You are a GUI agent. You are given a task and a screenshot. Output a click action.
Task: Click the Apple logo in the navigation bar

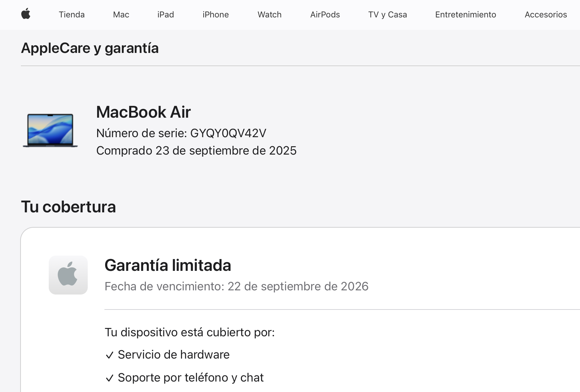[x=26, y=15]
